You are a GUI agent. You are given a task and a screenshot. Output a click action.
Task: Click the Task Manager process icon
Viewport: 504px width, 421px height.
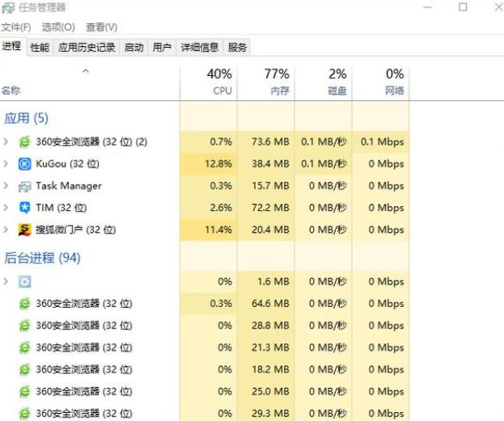point(25,186)
